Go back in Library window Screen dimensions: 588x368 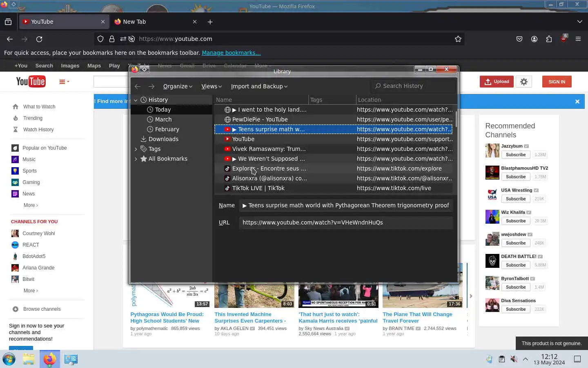138,86
